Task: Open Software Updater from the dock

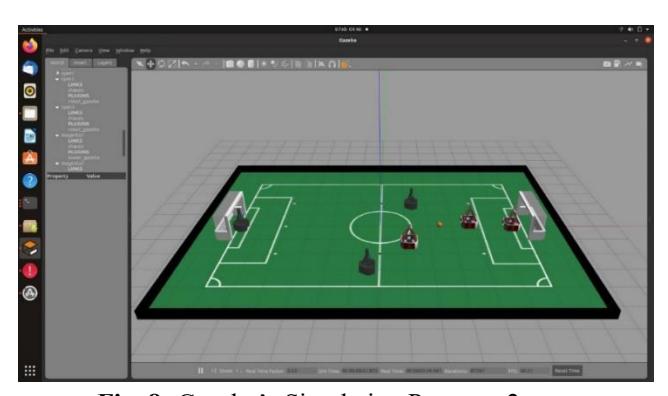Action: 30,293
